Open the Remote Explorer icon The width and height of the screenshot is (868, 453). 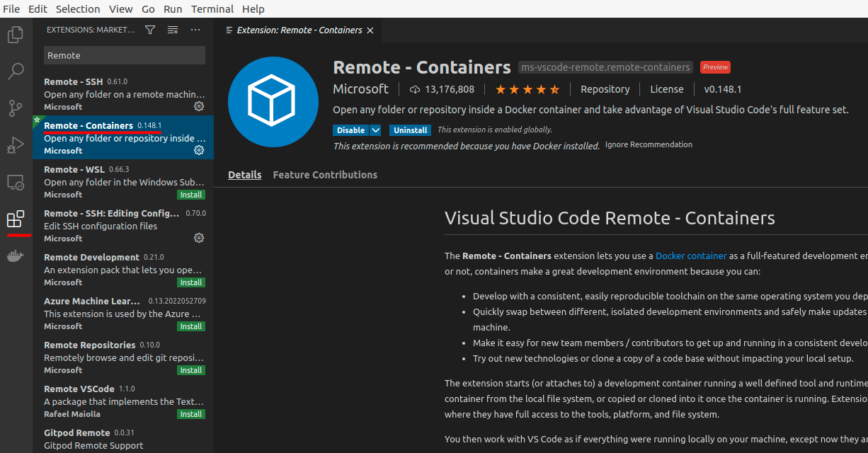15,182
